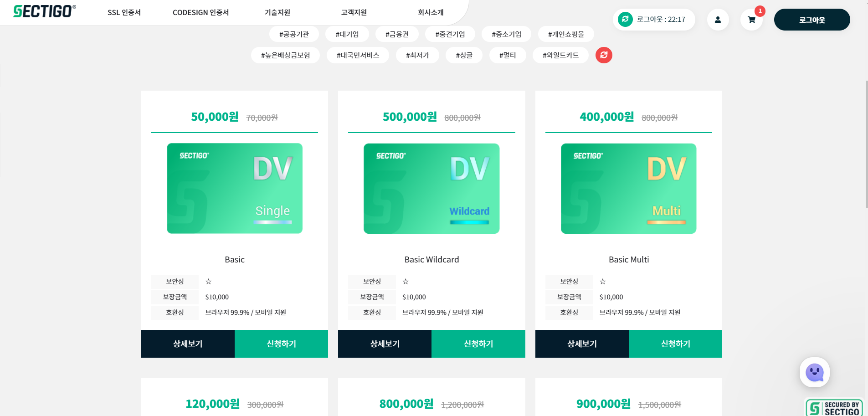The height and width of the screenshot is (416, 868).
Task: Open the CODESIGN 인증서 menu
Action: pos(200,12)
